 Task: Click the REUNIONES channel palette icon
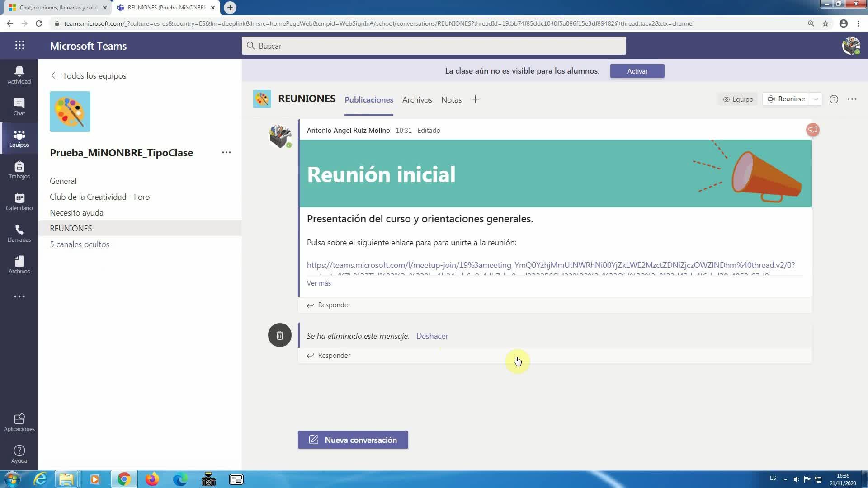point(262,99)
